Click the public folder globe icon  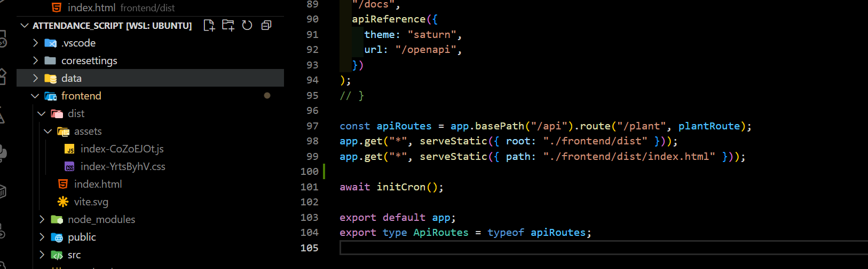[x=57, y=237]
